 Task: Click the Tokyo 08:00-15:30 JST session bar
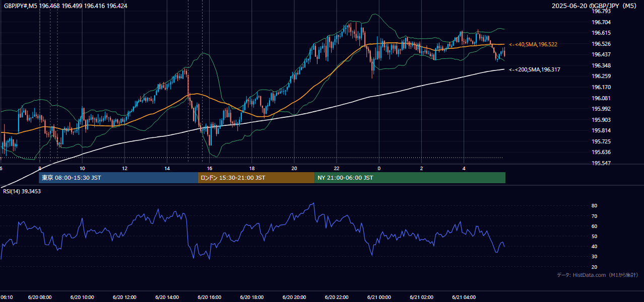(118, 178)
